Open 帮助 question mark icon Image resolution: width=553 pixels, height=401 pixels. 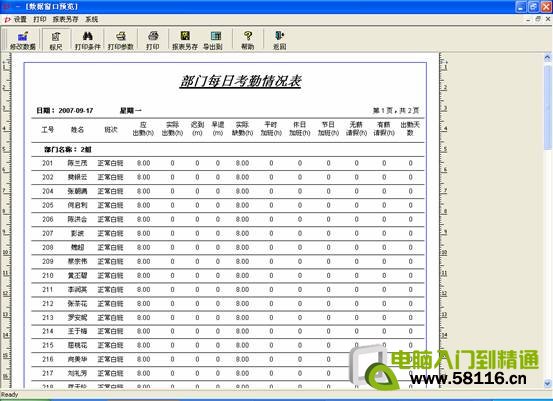pyautogui.click(x=248, y=40)
